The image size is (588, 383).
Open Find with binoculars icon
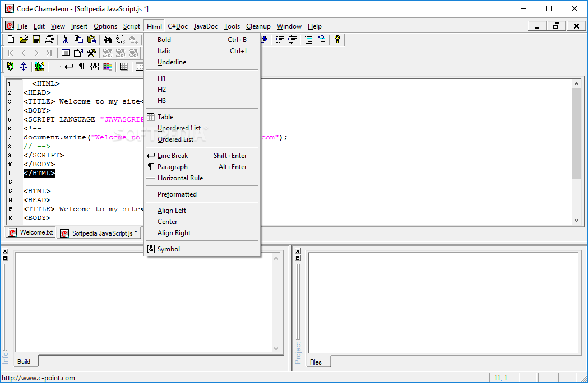[x=108, y=39]
